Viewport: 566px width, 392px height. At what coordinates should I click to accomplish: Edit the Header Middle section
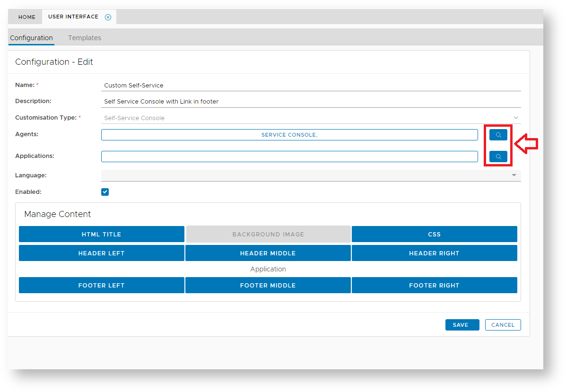tap(268, 253)
